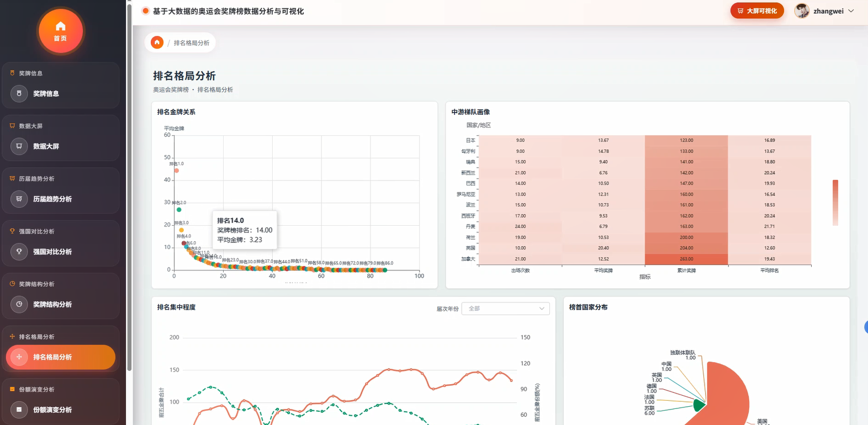Open the 份额演变分析 menu item
Screen dimensions: 868x425
[x=61, y=410]
